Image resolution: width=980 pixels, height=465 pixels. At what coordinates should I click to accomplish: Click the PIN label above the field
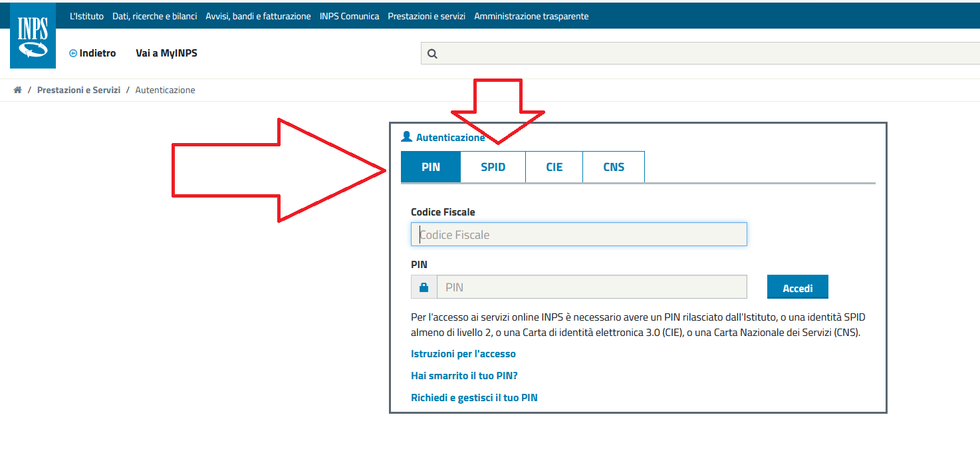click(x=419, y=265)
